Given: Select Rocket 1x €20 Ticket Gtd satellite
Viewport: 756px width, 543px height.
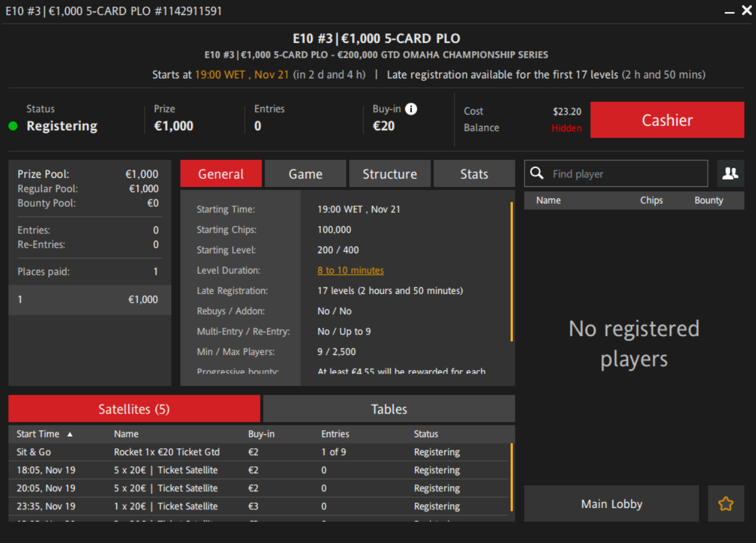Looking at the screenshot, I should pyautogui.click(x=166, y=452).
